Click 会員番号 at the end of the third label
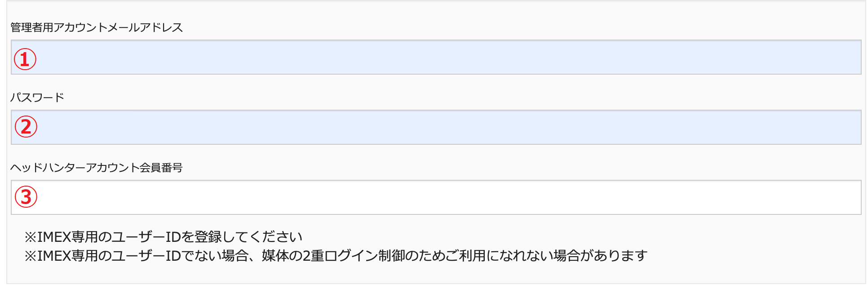Image resolution: width=868 pixels, height=294 pixels. 161,168
